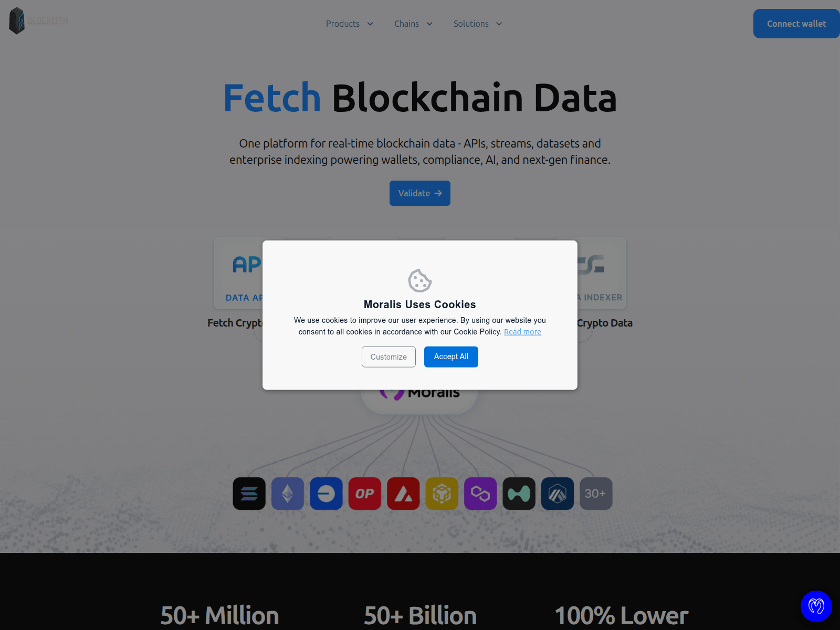The image size is (840, 630).
Task: Select the Arbitrum chain icon
Action: pos(558,493)
